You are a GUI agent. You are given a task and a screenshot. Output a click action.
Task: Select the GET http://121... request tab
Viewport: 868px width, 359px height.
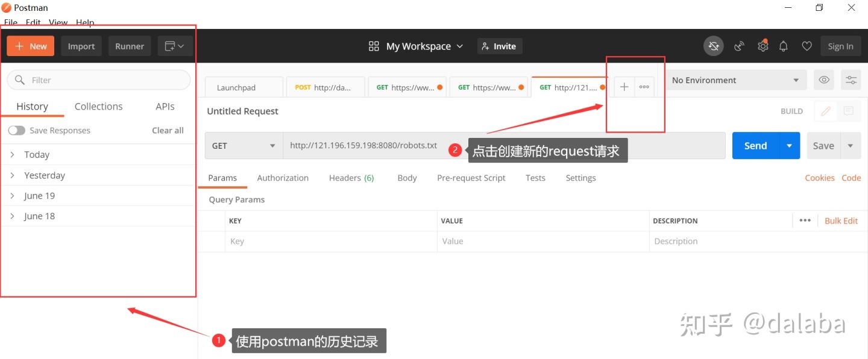(570, 87)
